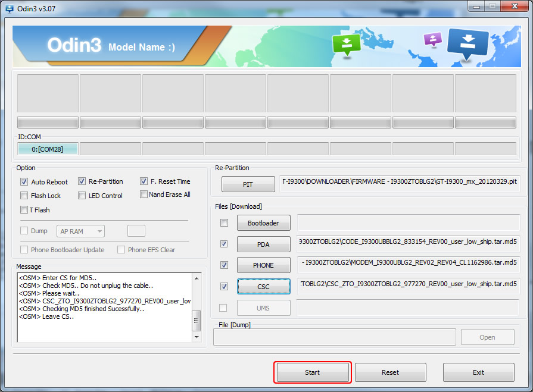Toggle F. Reset Time checkbox
Screen dimensions: 533x392
coord(144,181)
